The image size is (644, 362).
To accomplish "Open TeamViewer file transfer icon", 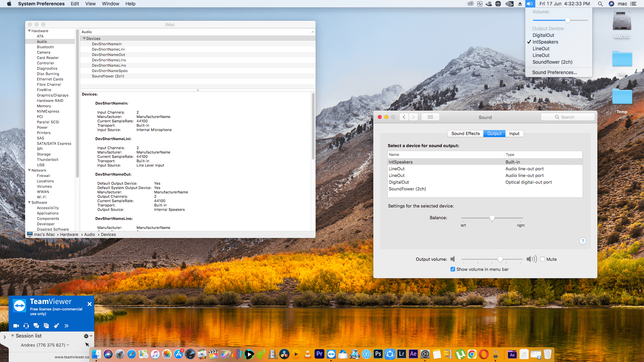I will coord(46,325).
